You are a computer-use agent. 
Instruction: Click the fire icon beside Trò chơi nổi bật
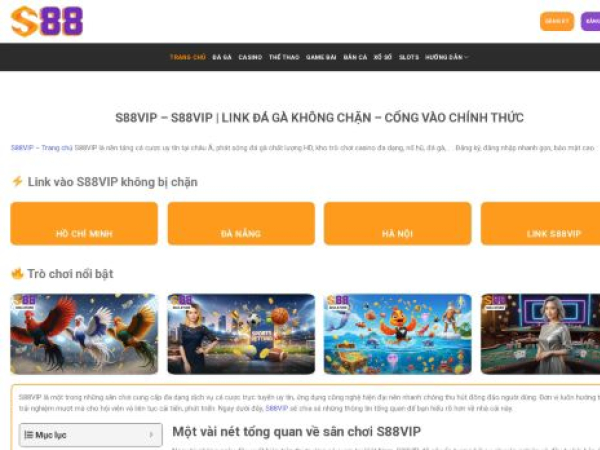(17, 274)
